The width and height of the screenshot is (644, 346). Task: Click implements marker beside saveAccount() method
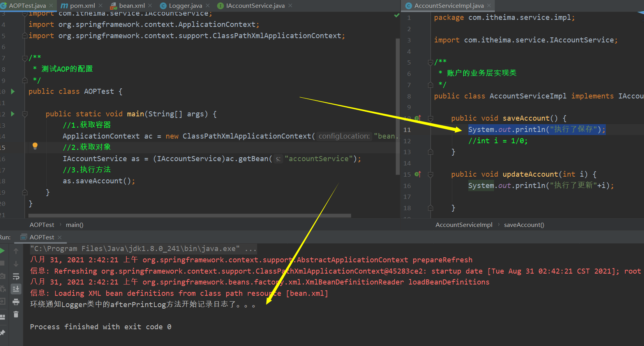418,118
